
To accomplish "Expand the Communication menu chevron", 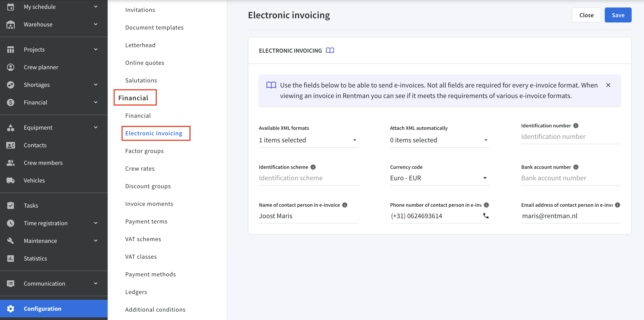I will 96,284.
